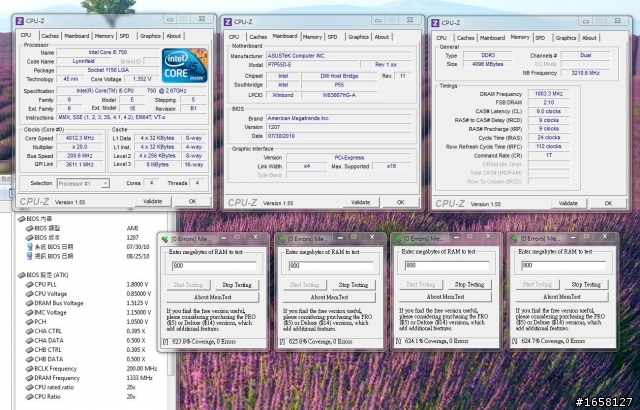Image resolution: width=640 pixels, height=410 pixels.
Task: Click the CAS# Latency value 9.0 clocks
Action: 549,111
